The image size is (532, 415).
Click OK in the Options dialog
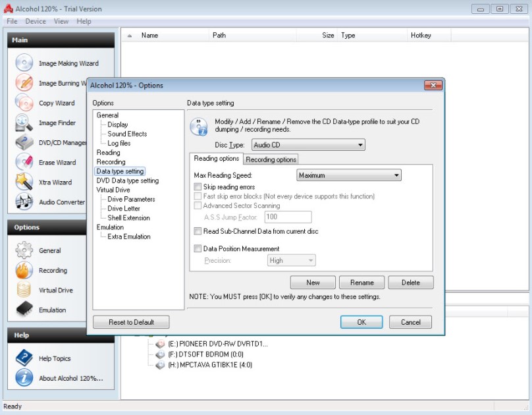pos(361,322)
